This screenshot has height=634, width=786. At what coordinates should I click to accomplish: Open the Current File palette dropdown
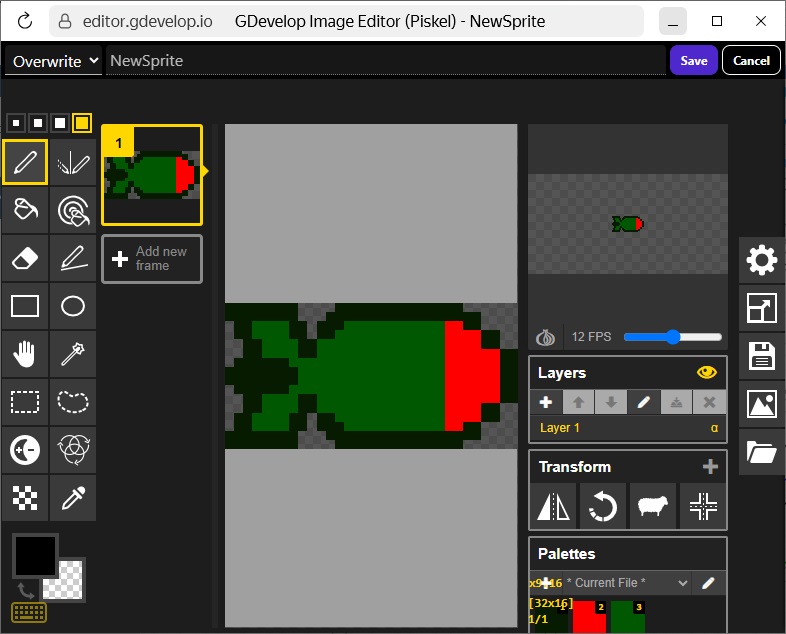point(626,583)
